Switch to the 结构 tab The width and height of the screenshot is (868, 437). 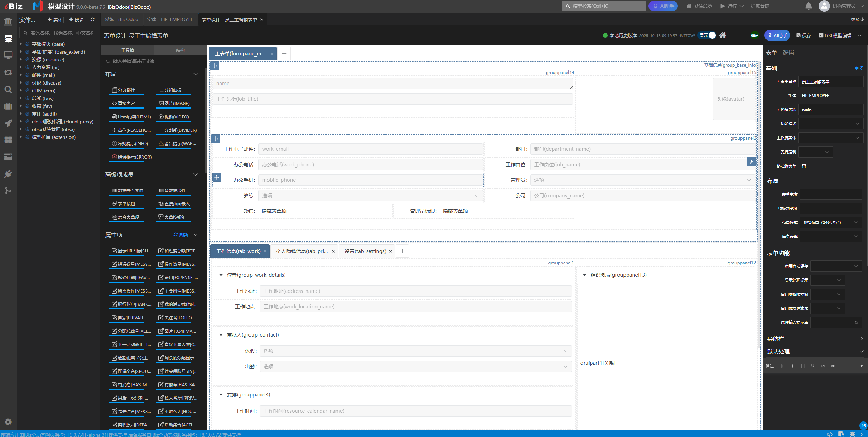pos(180,50)
